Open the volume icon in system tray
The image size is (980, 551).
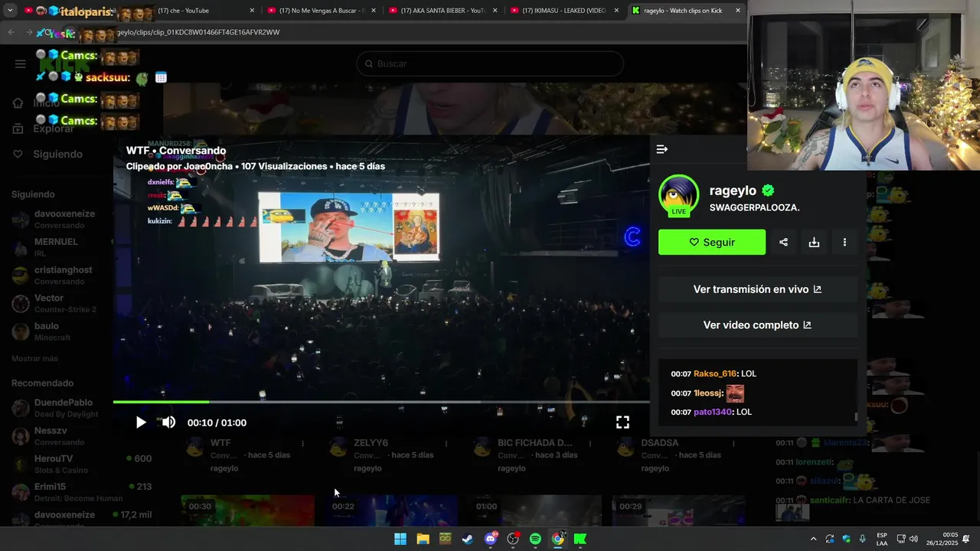pyautogui.click(x=913, y=539)
